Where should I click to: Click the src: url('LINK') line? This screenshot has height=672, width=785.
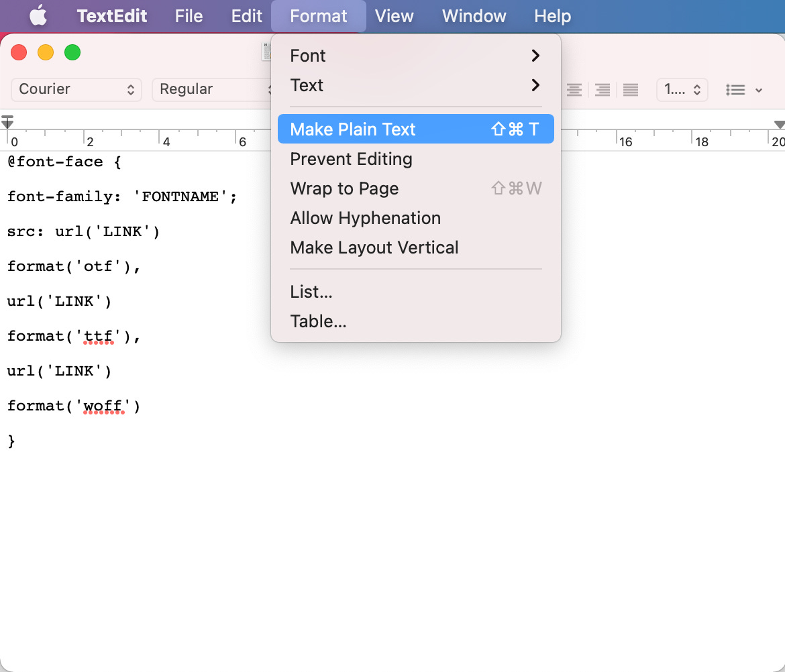click(x=83, y=231)
